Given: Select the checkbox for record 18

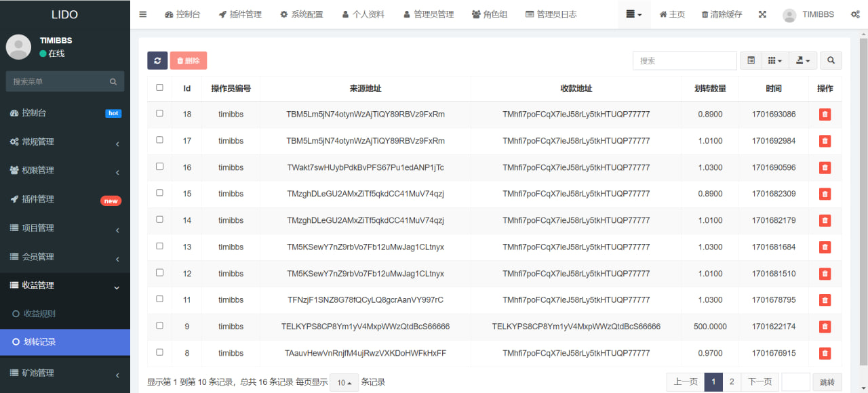Looking at the screenshot, I should pyautogui.click(x=159, y=113).
